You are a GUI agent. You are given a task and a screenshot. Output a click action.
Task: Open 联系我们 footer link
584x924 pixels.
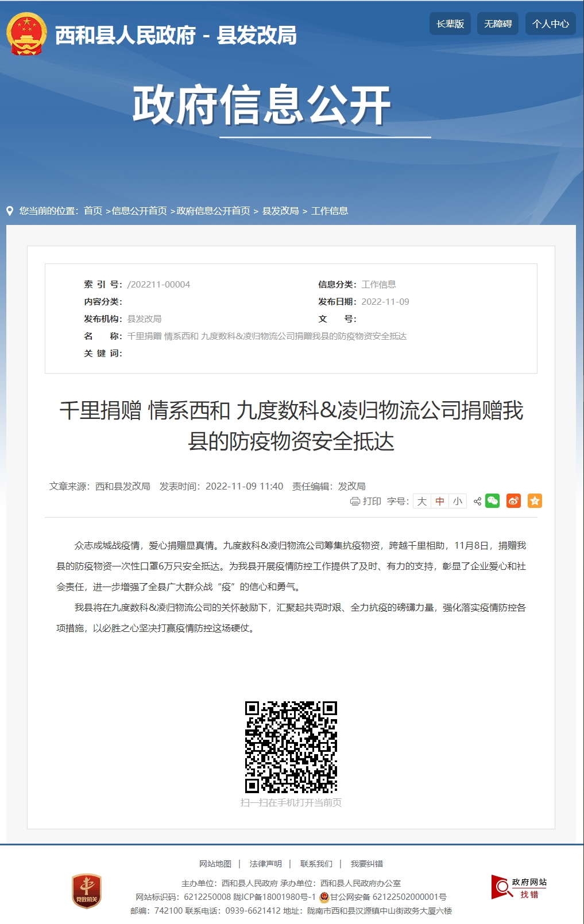[316, 864]
